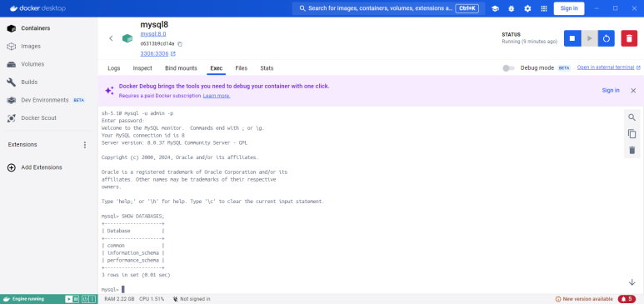Click the engine resume play button
This screenshot has height=304, width=644.
click(69, 299)
